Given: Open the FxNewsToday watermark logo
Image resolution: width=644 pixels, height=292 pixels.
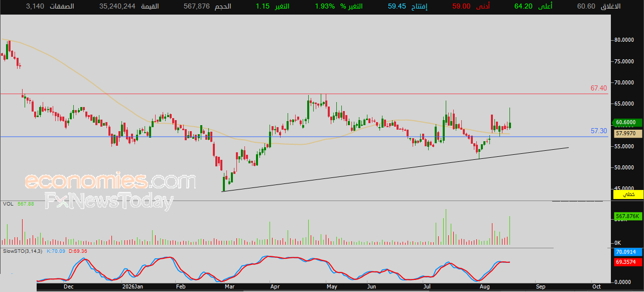Looking at the screenshot, I should click(109, 201).
